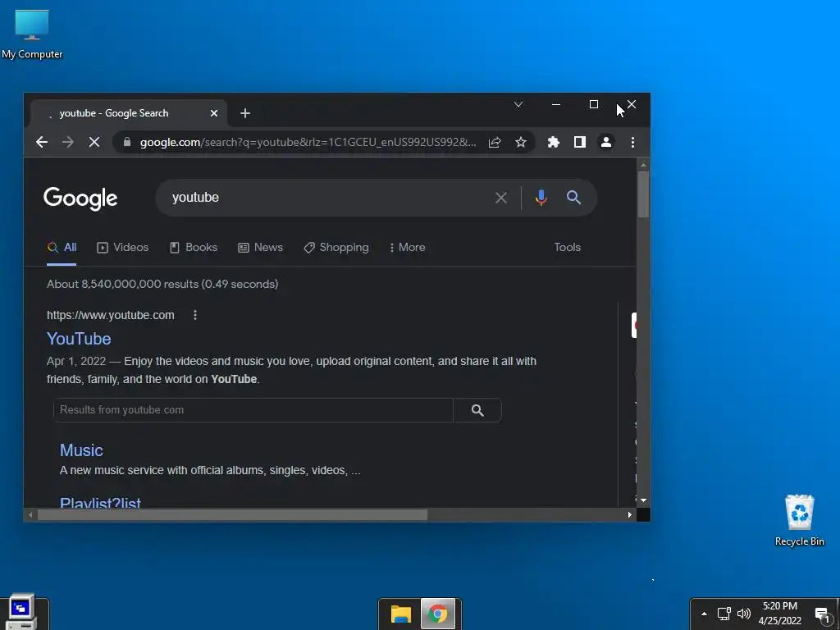Open the Extensions puzzle icon

pos(554,142)
